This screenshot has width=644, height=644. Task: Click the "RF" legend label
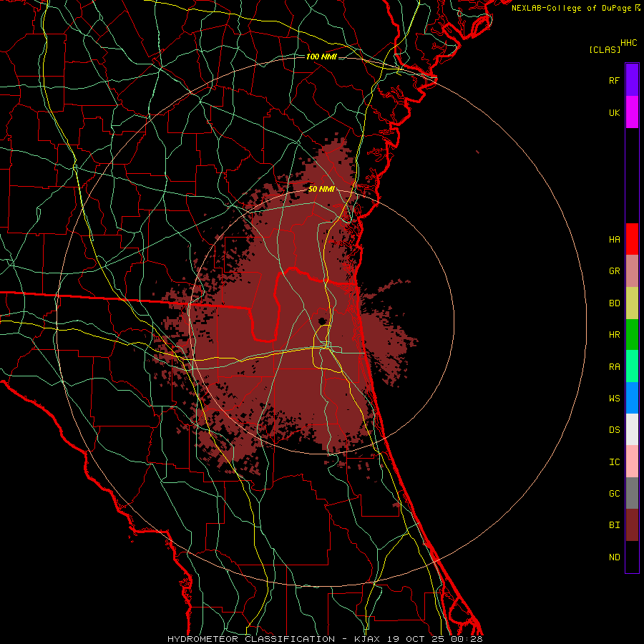tap(614, 80)
